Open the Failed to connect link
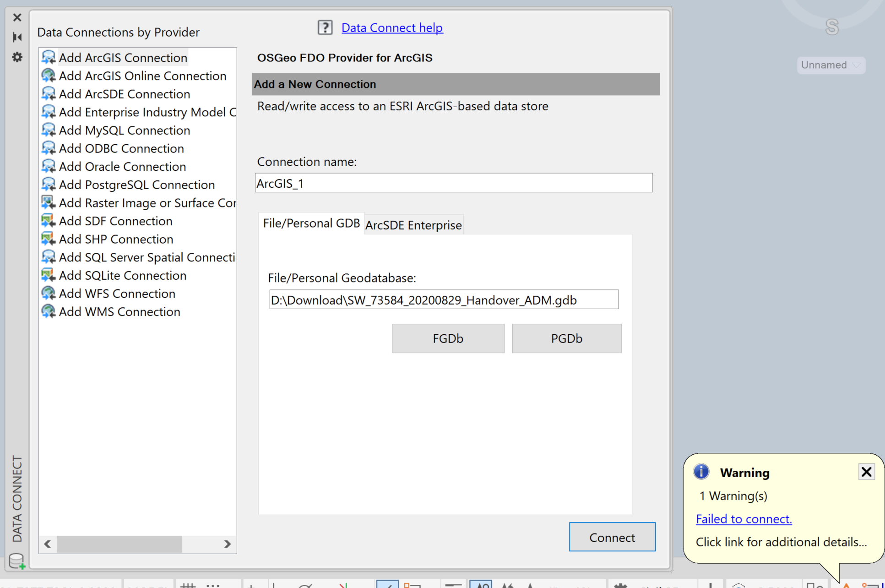 point(743,519)
